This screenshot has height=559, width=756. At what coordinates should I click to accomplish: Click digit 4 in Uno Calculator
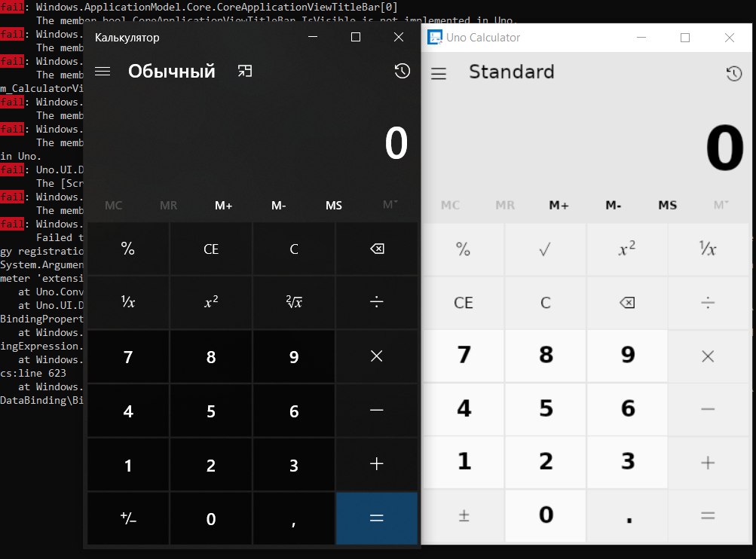point(464,408)
